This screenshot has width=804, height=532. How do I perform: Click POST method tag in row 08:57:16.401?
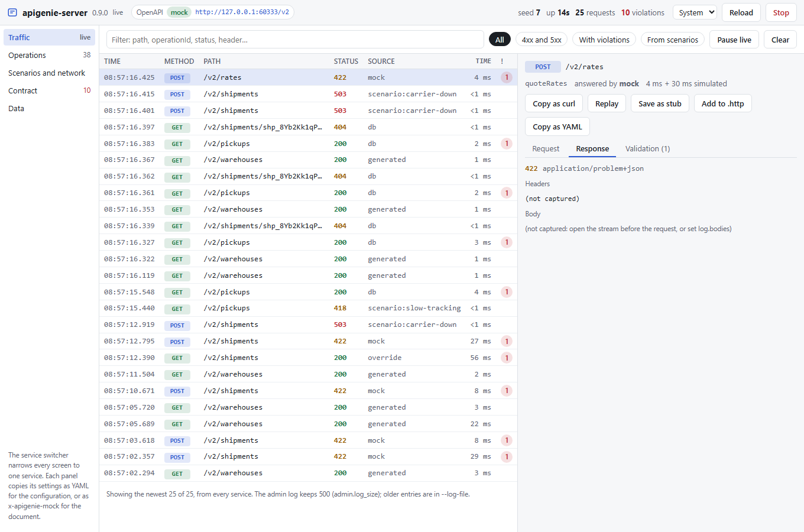[177, 111]
